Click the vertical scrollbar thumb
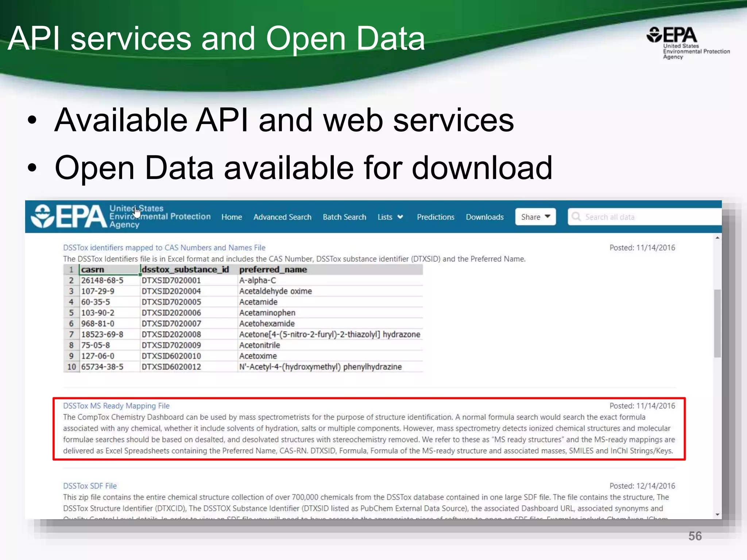The image size is (747, 560). [x=717, y=323]
